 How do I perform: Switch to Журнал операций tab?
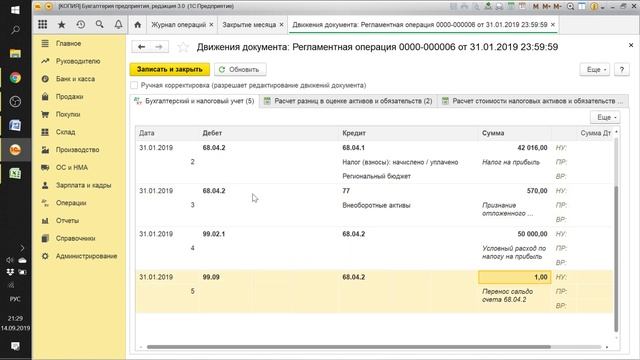[x=178, y=24]
